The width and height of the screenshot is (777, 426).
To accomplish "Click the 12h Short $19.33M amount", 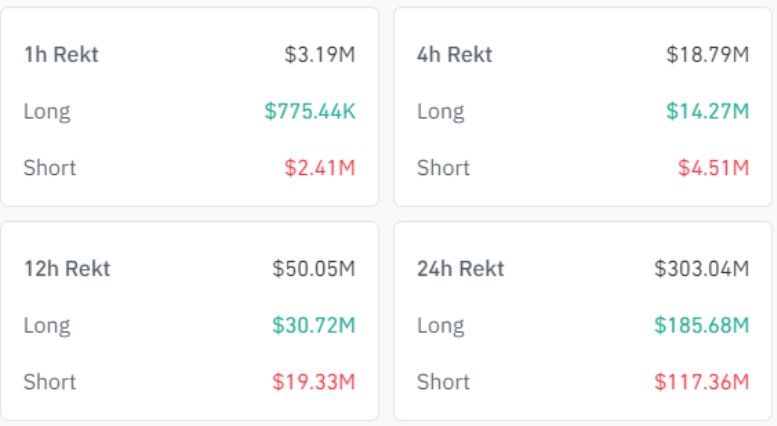I will pos(314,381).
